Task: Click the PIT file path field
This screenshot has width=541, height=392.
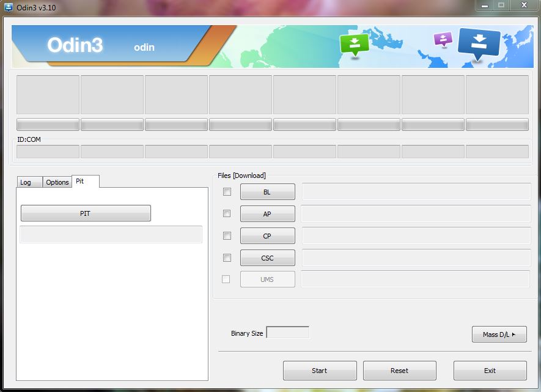Action: point(111,235)
